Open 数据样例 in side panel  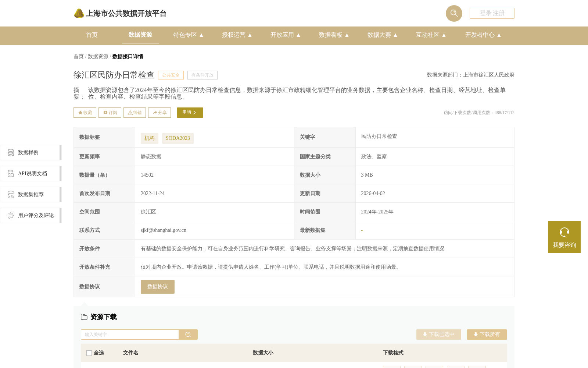coord(31,152)
